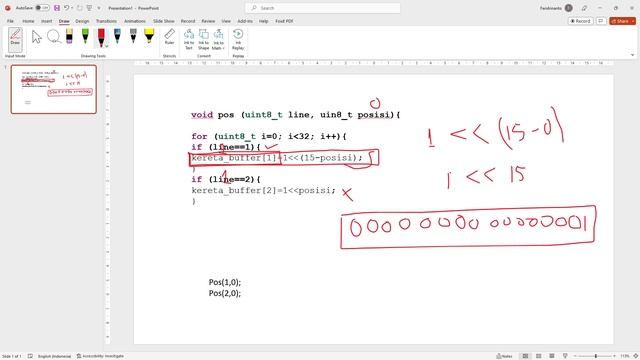The height and width of the screenshot is (360, 640).
Task: Activate the Lasso Select tool
Action: (x=53, y=37)
